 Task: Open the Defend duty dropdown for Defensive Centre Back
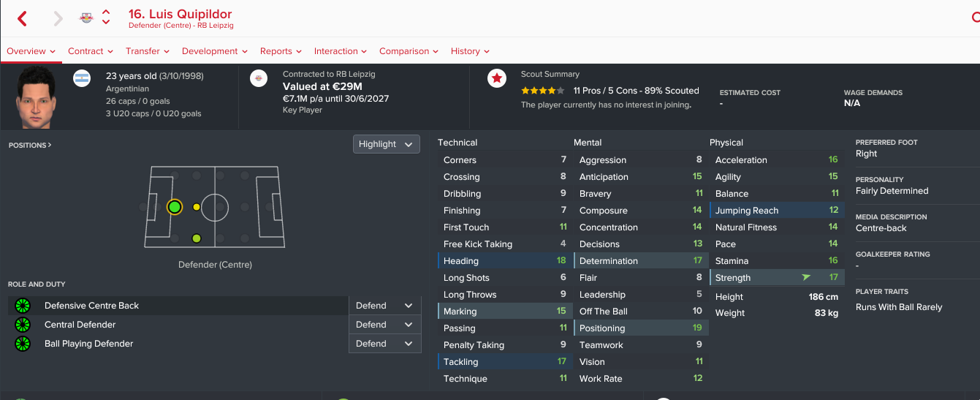tap(385, 306)
